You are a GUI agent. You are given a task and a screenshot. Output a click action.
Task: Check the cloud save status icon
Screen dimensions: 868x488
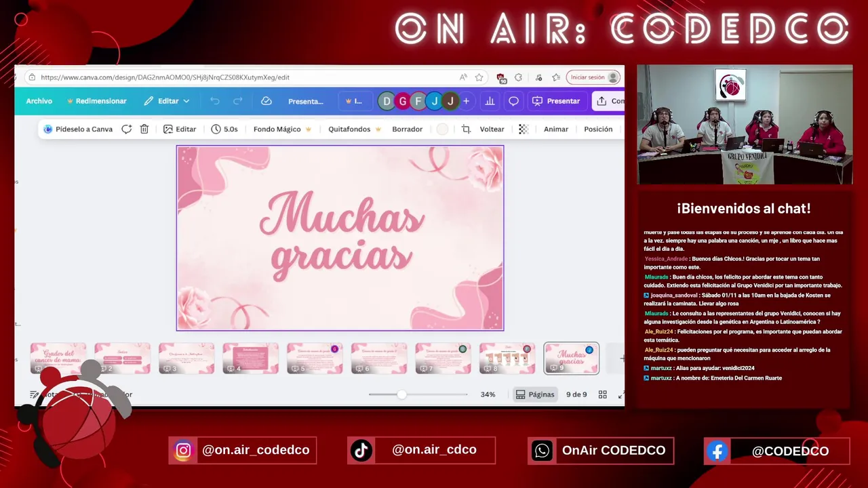click(x=267, y=101)
